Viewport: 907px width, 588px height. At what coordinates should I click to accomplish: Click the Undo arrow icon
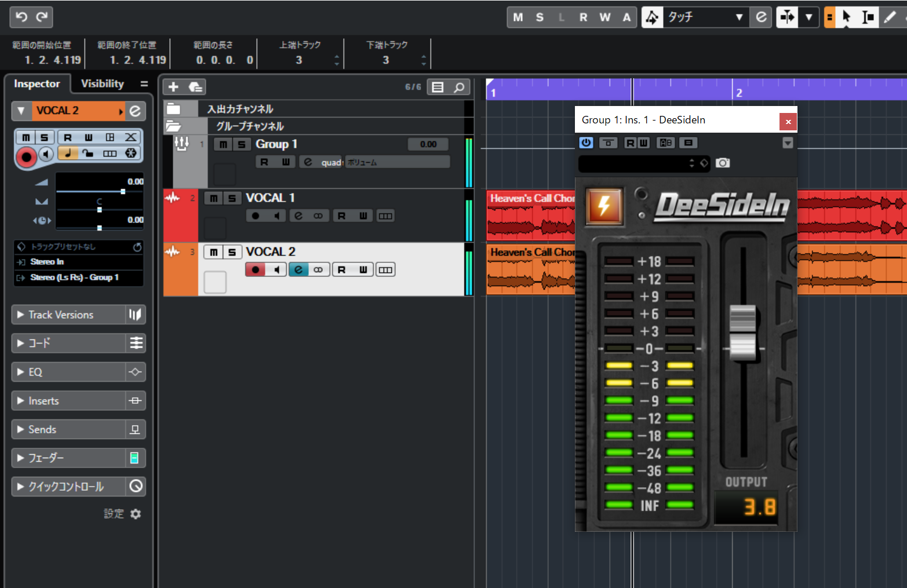coord(21,17)
